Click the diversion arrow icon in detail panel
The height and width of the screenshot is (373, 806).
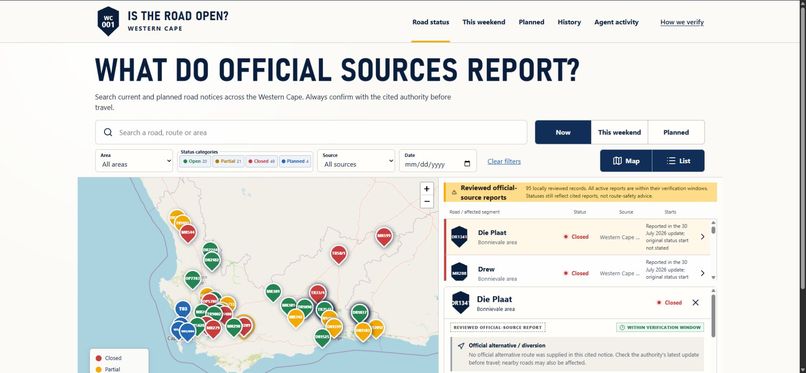(x=461, y=346)
